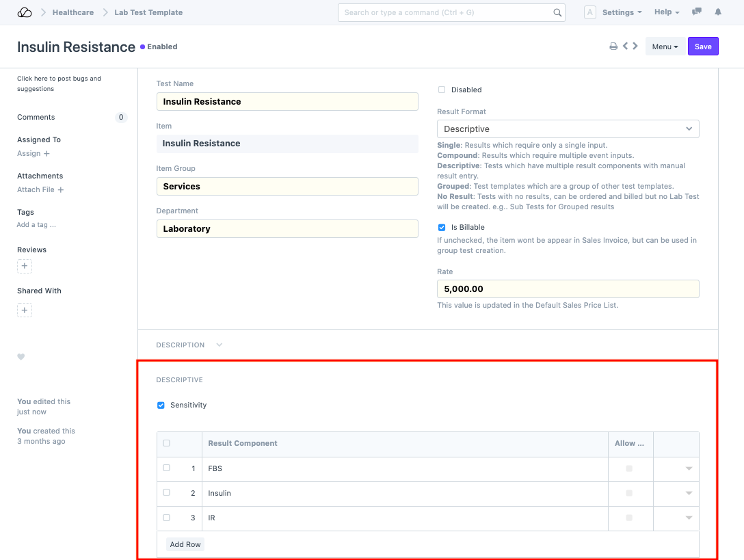Click Add Row button
Image resolution: width=744 pixels, height=560 pixels.
point(185,544)
